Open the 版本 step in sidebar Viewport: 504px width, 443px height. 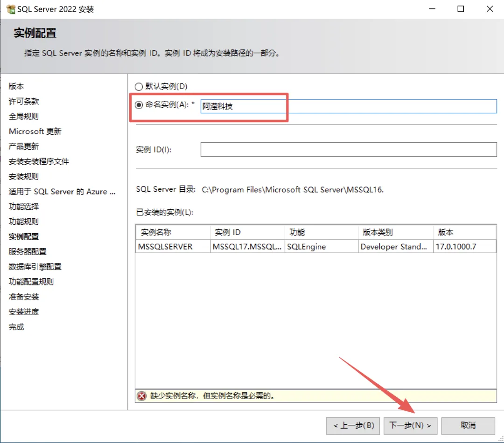click(16, 86)
